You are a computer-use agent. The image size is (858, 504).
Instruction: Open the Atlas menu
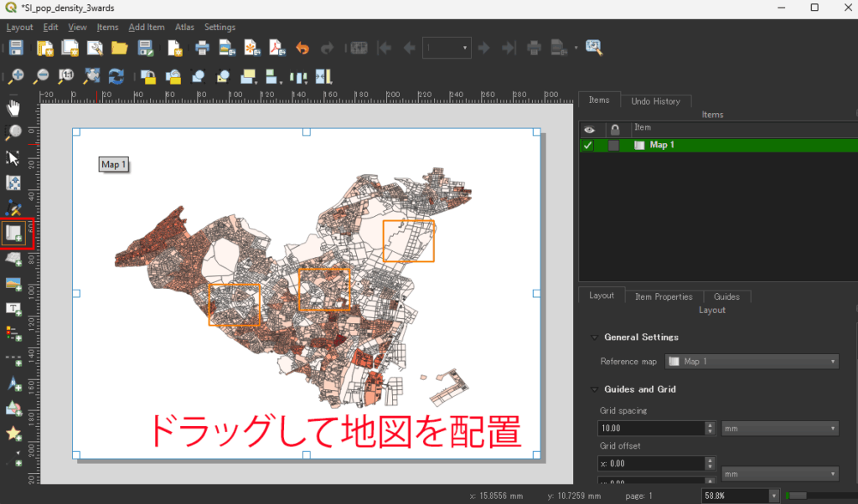coord(184,28)
